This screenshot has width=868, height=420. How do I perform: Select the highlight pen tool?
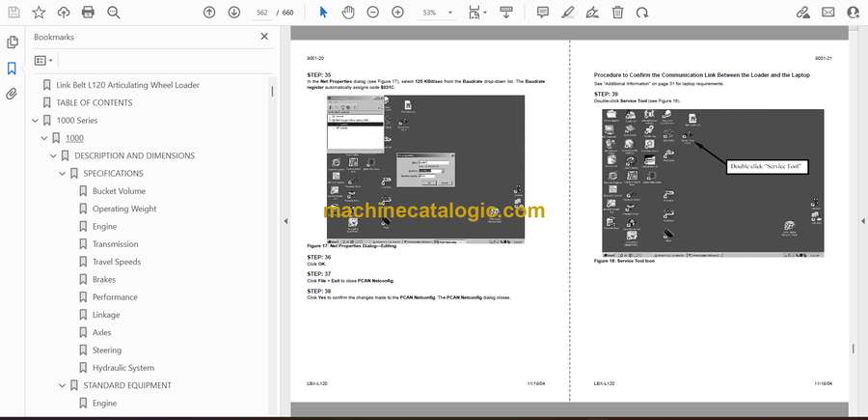[x=567, y=13]
